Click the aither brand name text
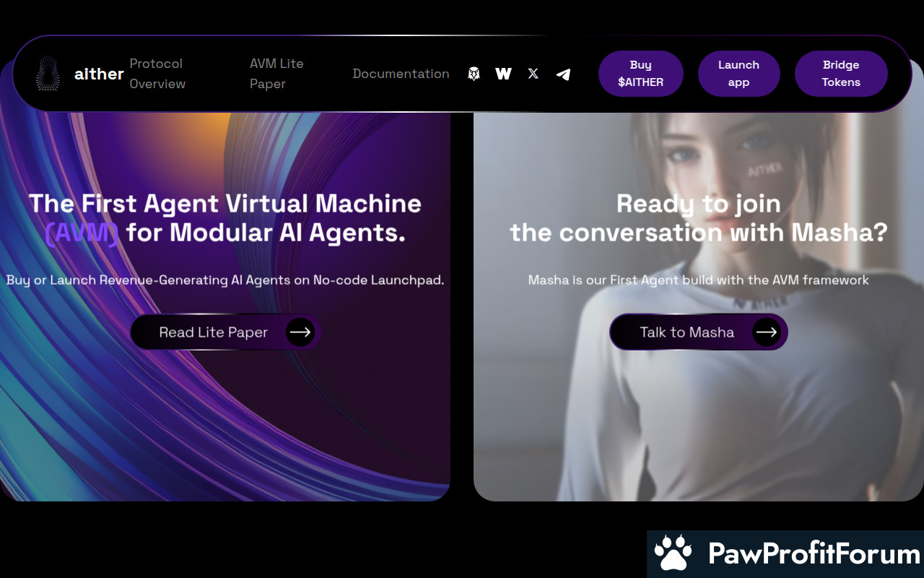The height and width of the screenshot is (578, 924). [99, 74]
